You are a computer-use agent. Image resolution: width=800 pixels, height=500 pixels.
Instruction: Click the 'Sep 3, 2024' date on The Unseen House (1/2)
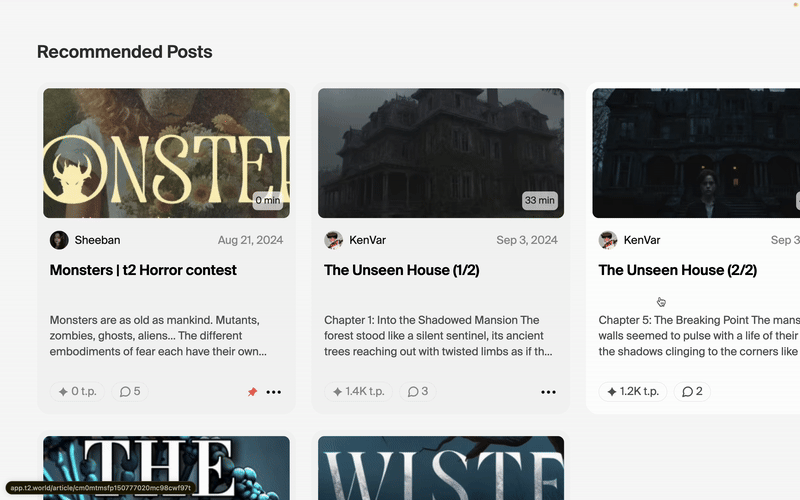(527, 240)
